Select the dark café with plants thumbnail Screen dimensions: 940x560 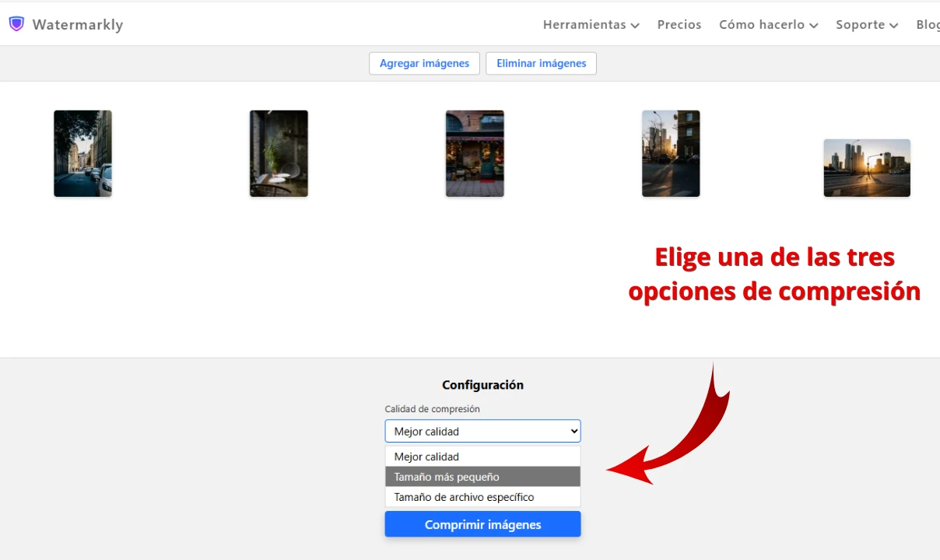[279, 153]
